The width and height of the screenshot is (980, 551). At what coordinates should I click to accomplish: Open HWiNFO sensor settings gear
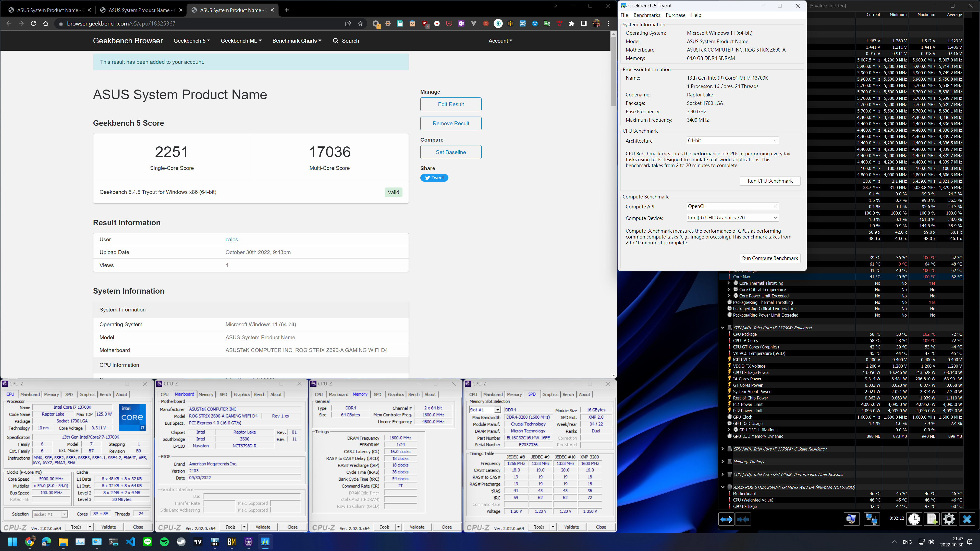pyautogui.click(x=949, y=519)
